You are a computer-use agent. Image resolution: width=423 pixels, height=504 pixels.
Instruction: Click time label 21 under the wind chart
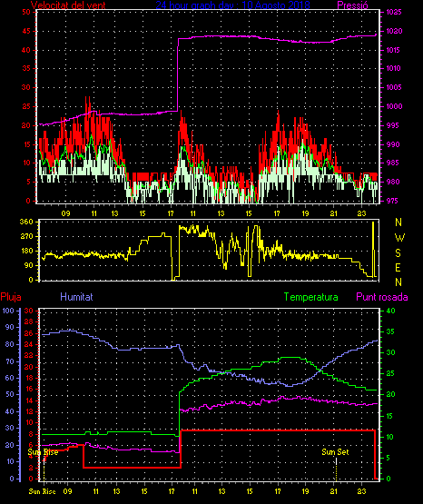pyautogui.click(x=334, y=213)
